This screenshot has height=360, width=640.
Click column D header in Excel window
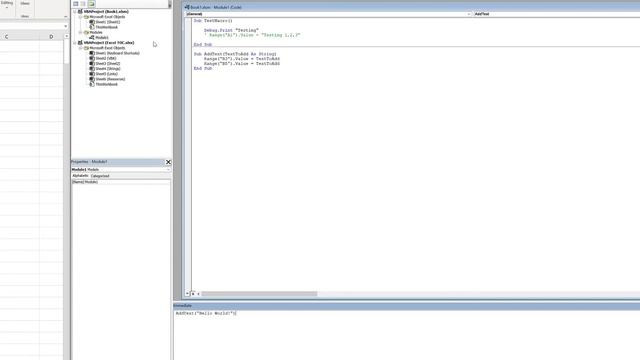[51, 37]
